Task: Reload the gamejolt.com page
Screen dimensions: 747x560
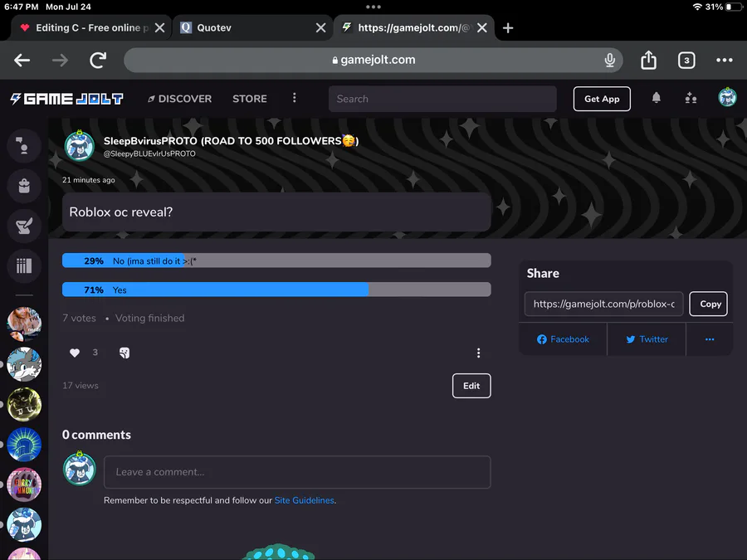Action: 98,60
